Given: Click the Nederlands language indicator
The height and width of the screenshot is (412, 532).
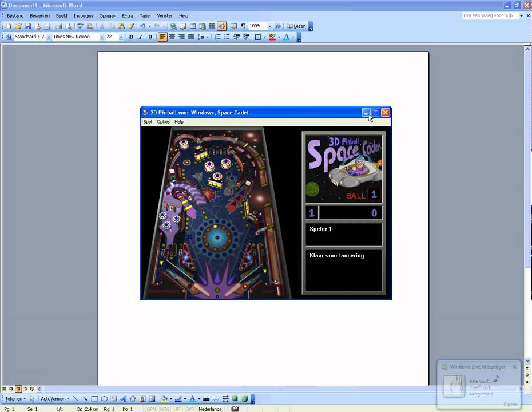Looking at the screenshot, I should (x=210, y=409).
